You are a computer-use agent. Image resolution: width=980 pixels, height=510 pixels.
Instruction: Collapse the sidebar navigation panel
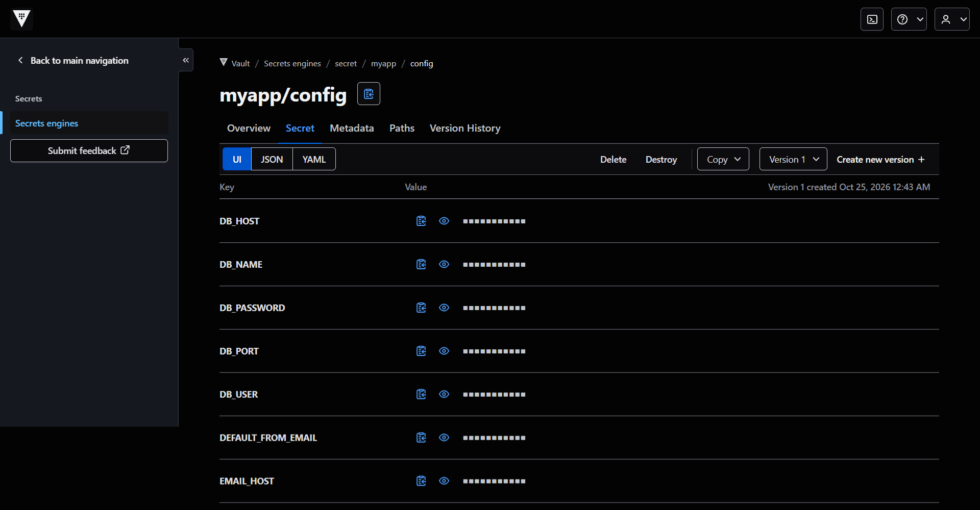coord(186,60)
